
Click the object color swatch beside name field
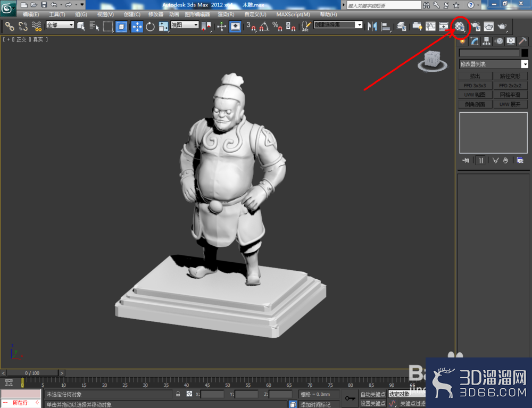tap(525, 53)
